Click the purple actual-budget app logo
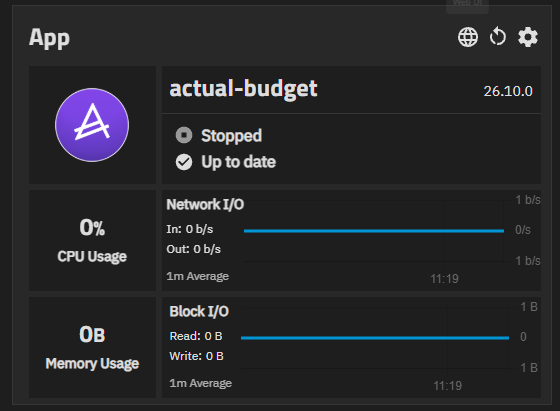Image resolution: width=560 pixels, height=411 pixels. (92, 125)
